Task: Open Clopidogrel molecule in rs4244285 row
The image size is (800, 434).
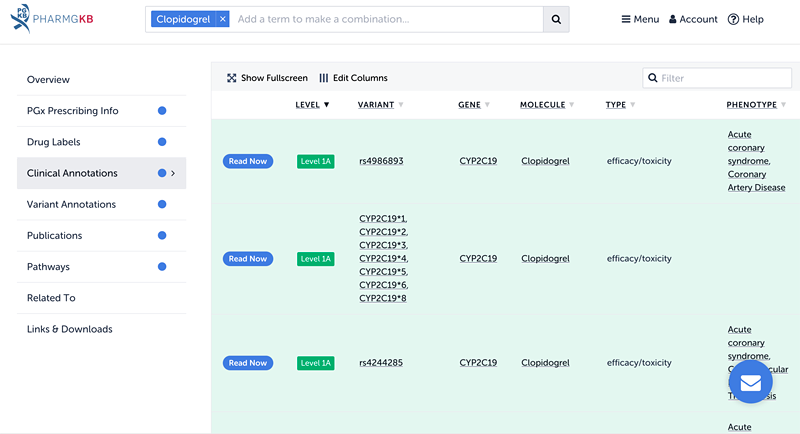Action: click(x=545, y=363)
